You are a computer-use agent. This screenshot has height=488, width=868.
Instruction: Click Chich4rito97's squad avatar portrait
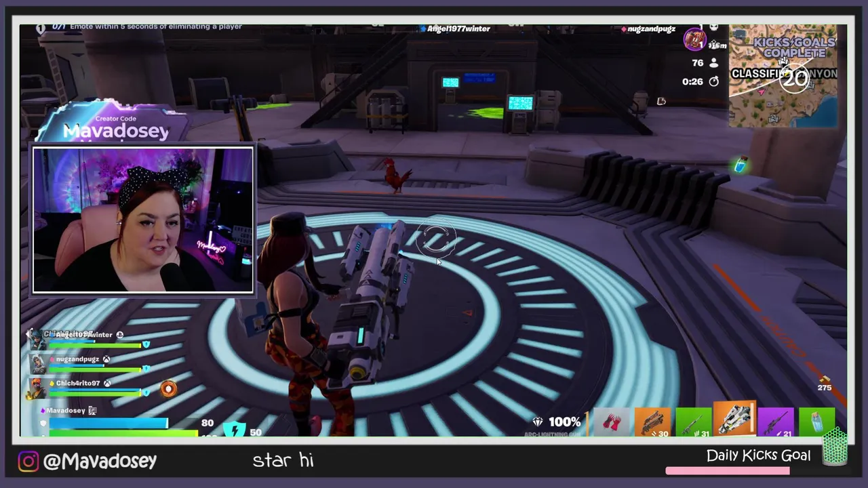[x=37, y=388]
